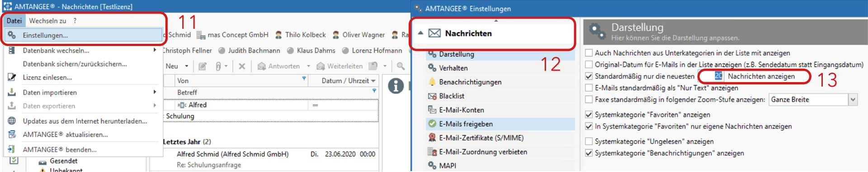The height and width of the screenshot is (172, 868).
Task: Click the Weiterleiten forward button
Action: click(340, 66)
